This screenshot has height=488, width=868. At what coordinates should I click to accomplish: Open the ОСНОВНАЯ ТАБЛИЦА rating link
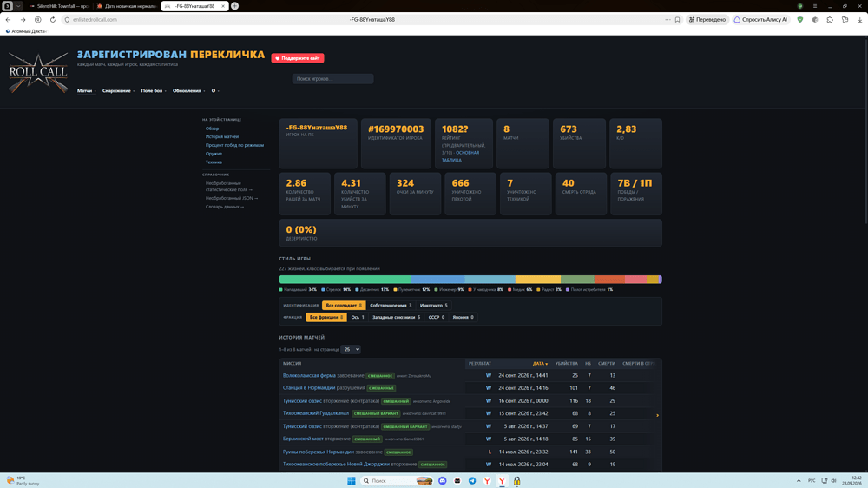tap(460, 156)
